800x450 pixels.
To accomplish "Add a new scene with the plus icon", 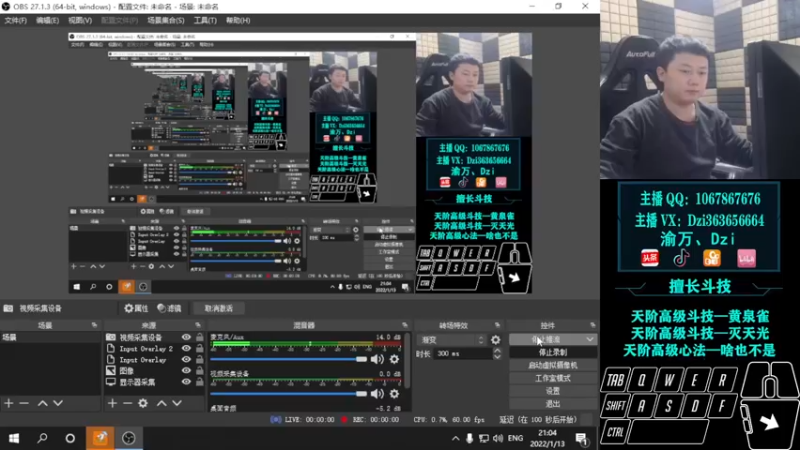I will point(9,403).
